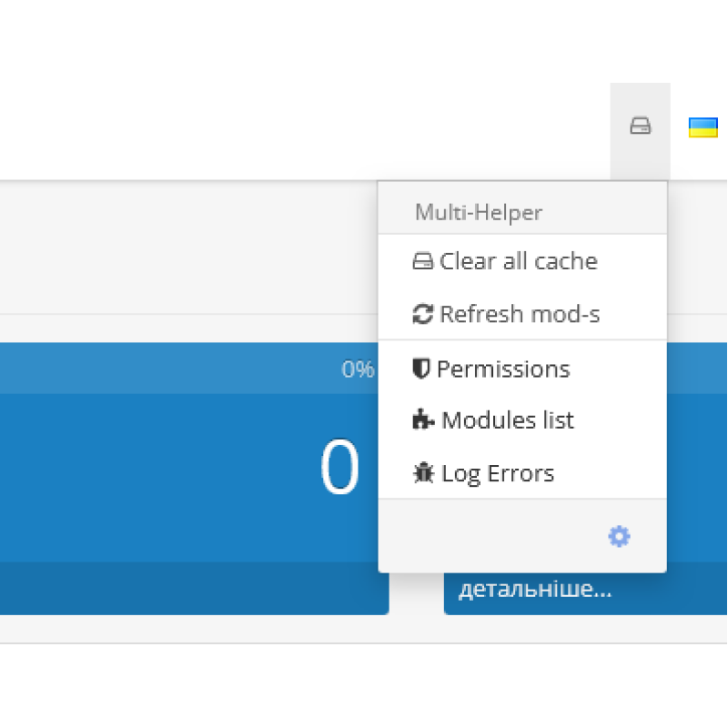Click the 0% progress indicator
Image resolution: width=728 pixels, height=728 pixels.
359,369
